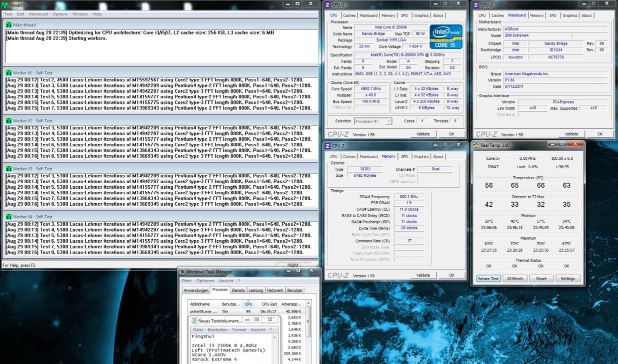This screenshot has width=618, height=364.
Task: Click Validate in the CPU-Z Memory window
Action: 423,275
